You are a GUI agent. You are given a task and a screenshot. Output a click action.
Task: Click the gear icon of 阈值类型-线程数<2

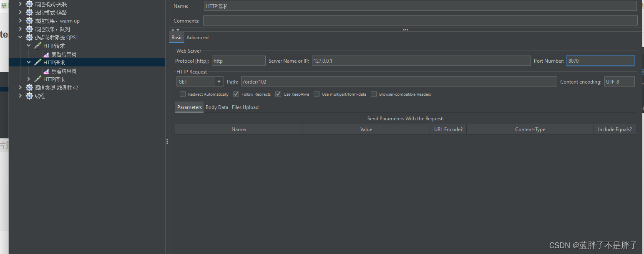point(29,88)
